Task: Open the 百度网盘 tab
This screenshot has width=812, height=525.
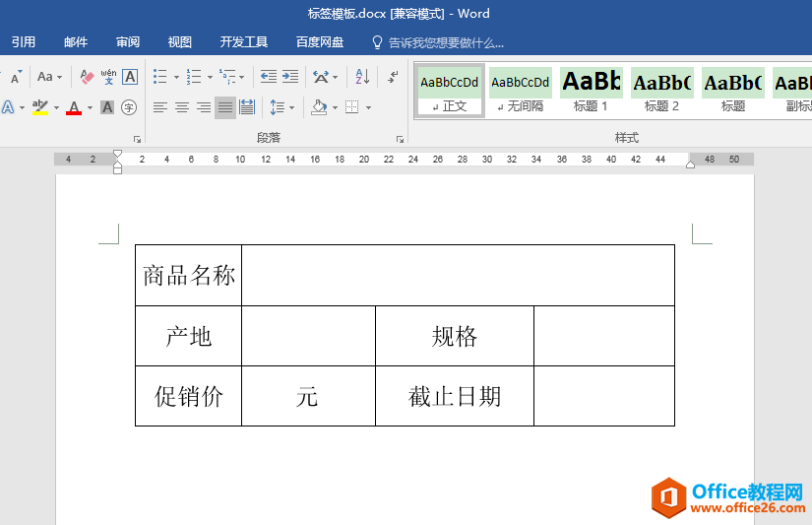Action: [320, 42]
